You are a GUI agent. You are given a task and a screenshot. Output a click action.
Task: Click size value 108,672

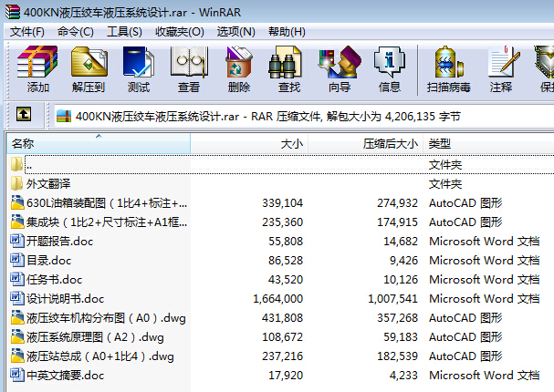click(282, 337)
